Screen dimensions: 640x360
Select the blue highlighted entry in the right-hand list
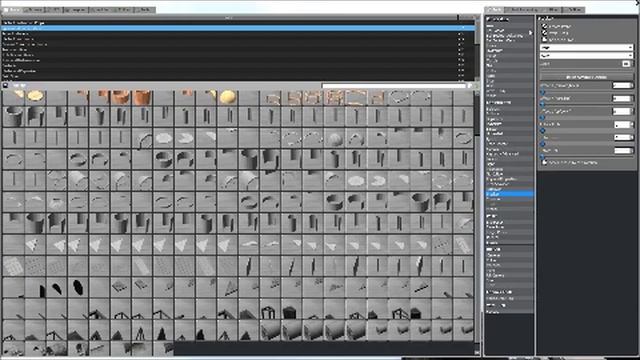point(509,194)
